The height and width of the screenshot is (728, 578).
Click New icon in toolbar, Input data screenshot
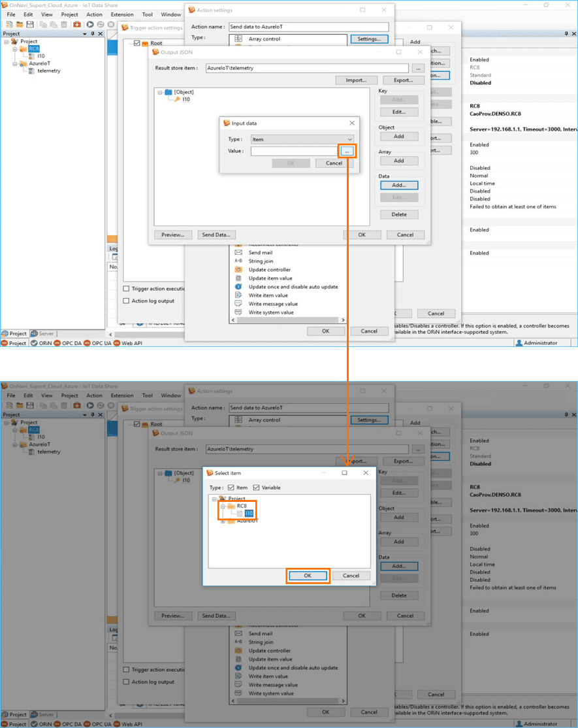[x=9, y=24]
